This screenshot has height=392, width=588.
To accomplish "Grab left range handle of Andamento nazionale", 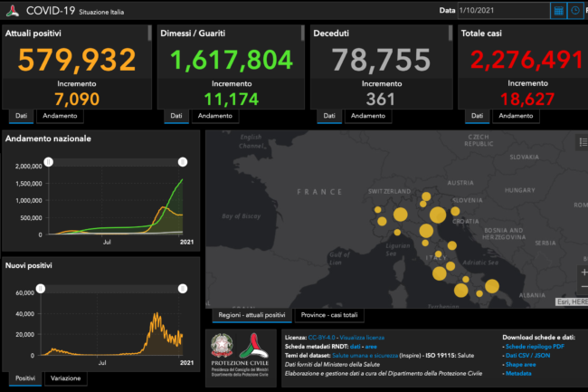I will click(48, 162).
